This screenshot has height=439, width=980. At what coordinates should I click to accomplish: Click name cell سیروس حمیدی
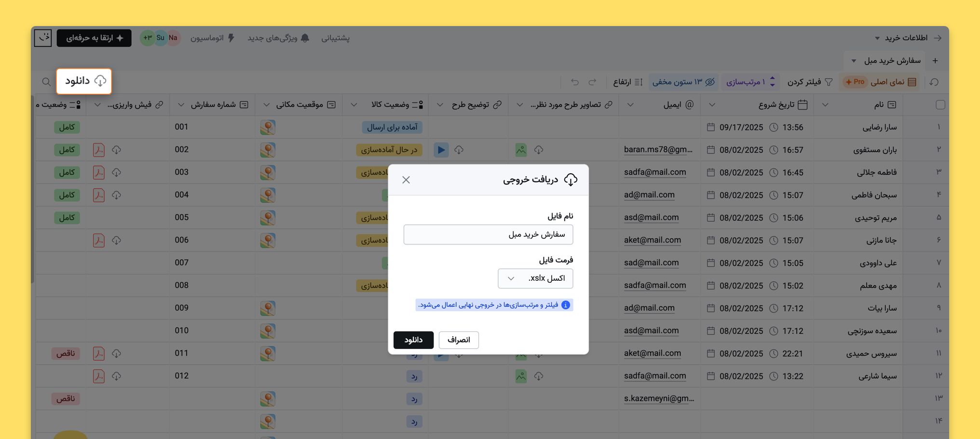857,354
